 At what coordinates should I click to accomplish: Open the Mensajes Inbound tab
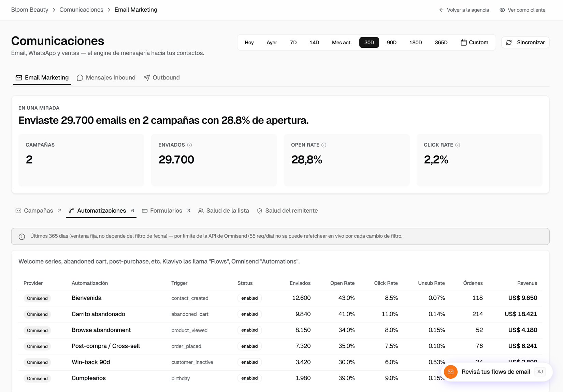(106, 78)
